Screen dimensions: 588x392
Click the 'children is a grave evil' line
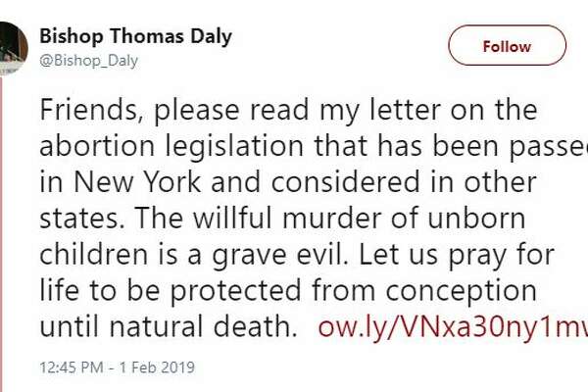click(297, 255)
